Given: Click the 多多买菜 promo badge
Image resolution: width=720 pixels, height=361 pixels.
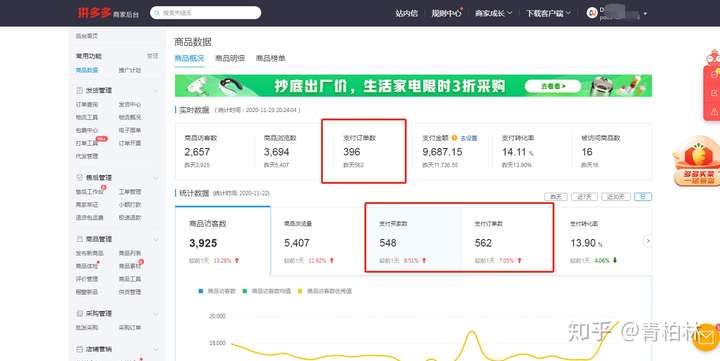Looking at the screenshot, I should [x=697, y=162].
